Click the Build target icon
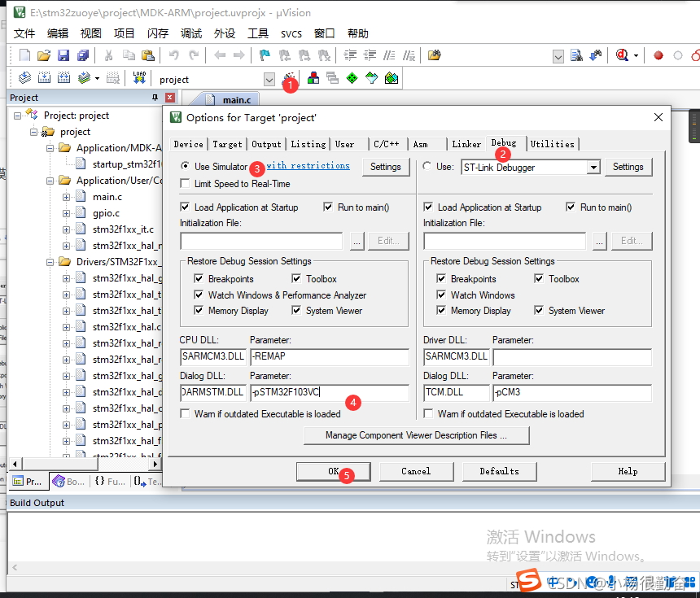 (44, 78)
